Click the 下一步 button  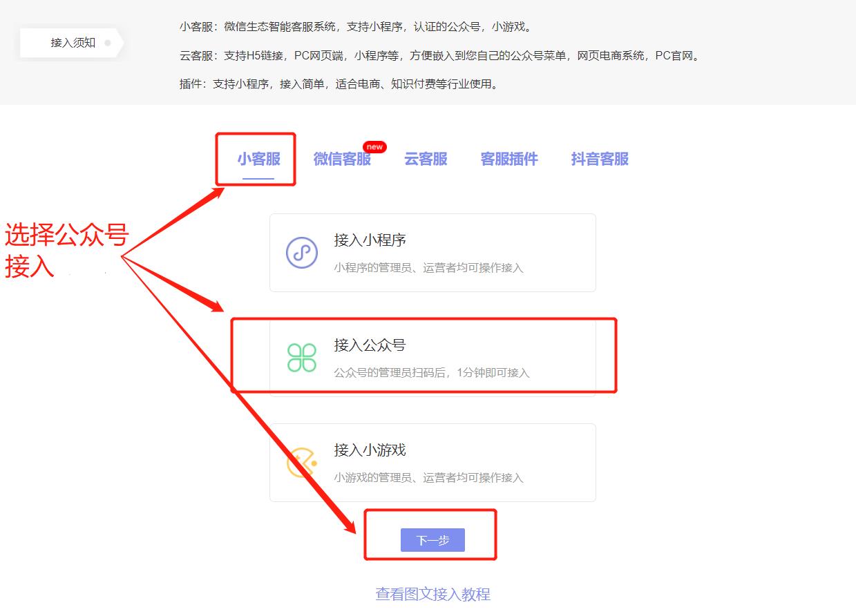coord(432,540)
